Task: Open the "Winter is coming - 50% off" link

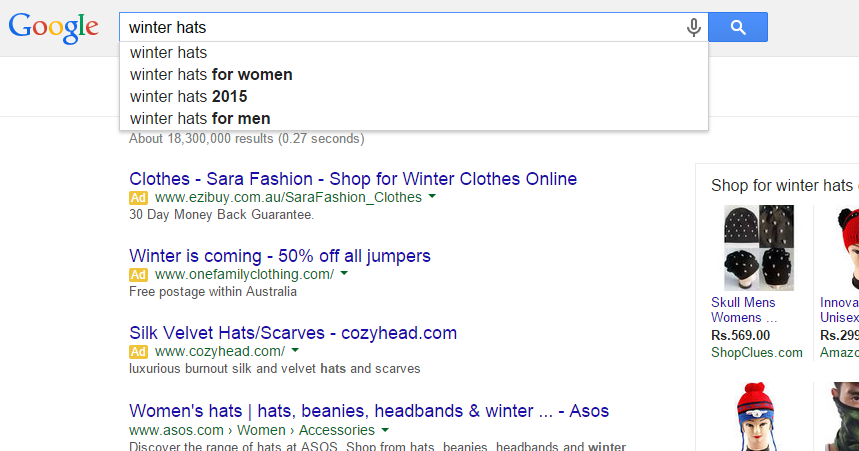Action: 280,256
